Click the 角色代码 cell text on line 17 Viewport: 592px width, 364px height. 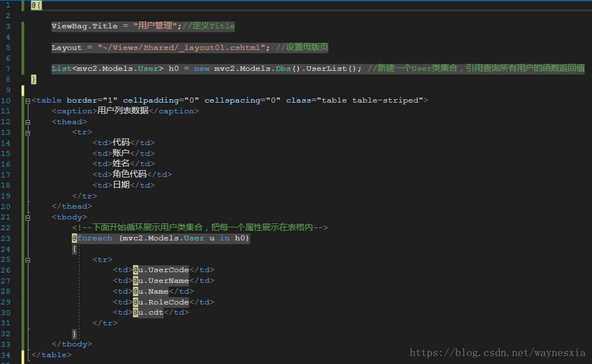pos(129,174)
